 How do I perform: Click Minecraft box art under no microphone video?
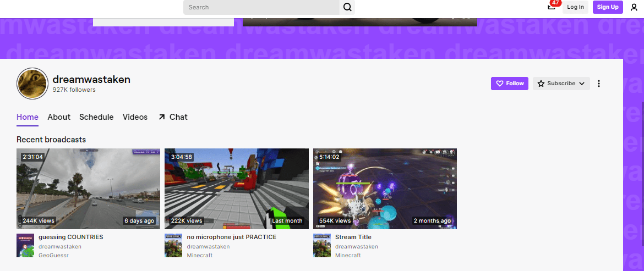tap(173, 245)
